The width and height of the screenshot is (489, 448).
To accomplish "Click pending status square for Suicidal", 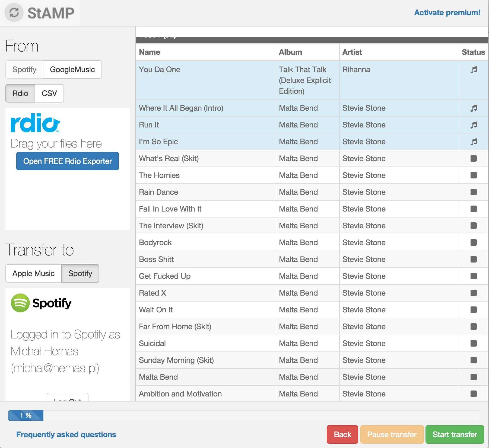I will [x=474, y=343].
